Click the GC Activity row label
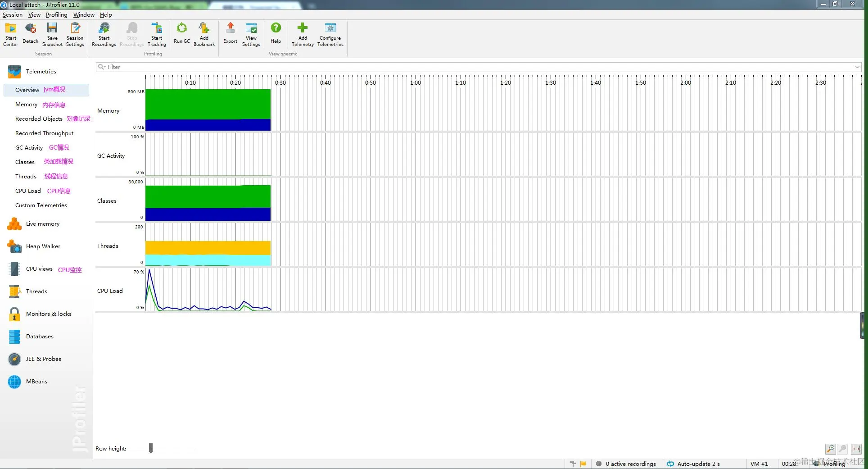The image size is (868, 469). (111, 156)
